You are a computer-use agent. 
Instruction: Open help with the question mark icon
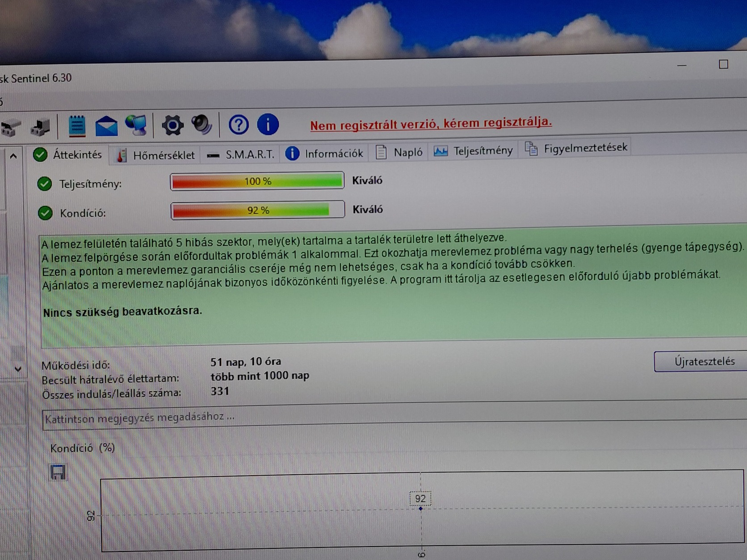click(x=239, y=125)
